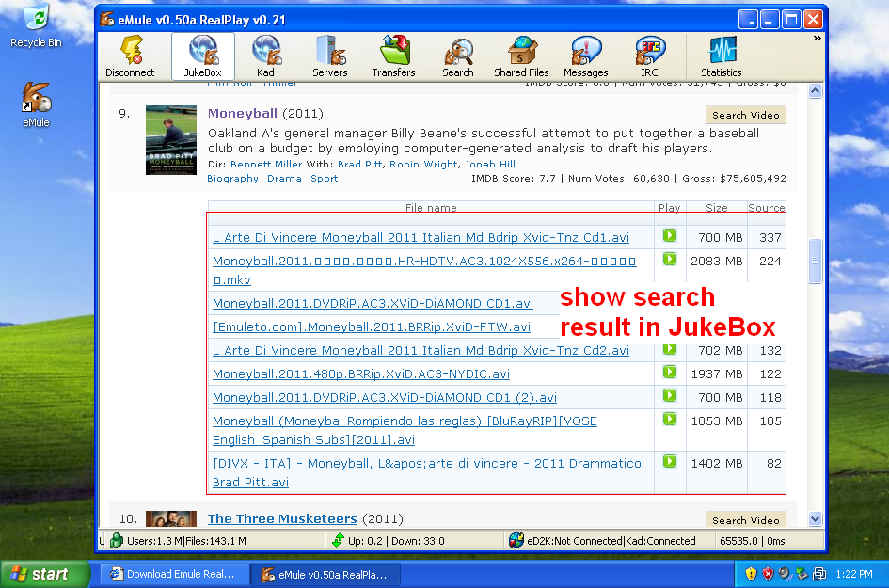Open the Transfers panel
The width and height of the screenshot is (889, 588).
click(393, 56)
